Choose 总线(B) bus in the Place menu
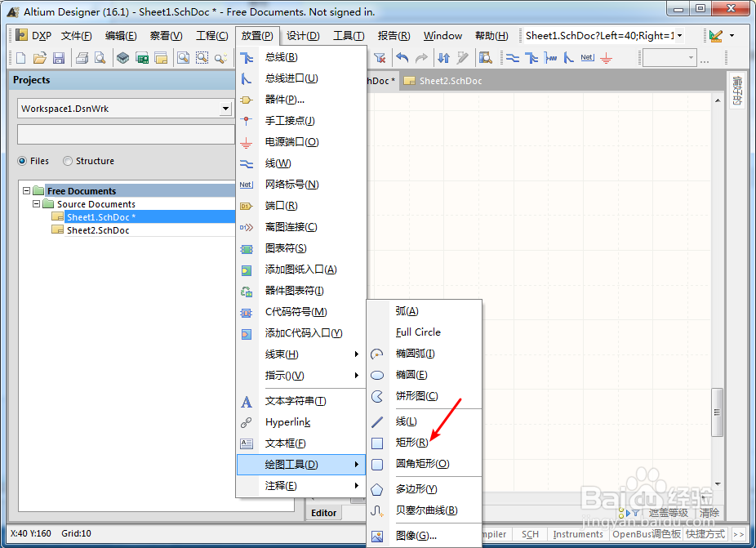The image size is (756, 548). point(301,57)
